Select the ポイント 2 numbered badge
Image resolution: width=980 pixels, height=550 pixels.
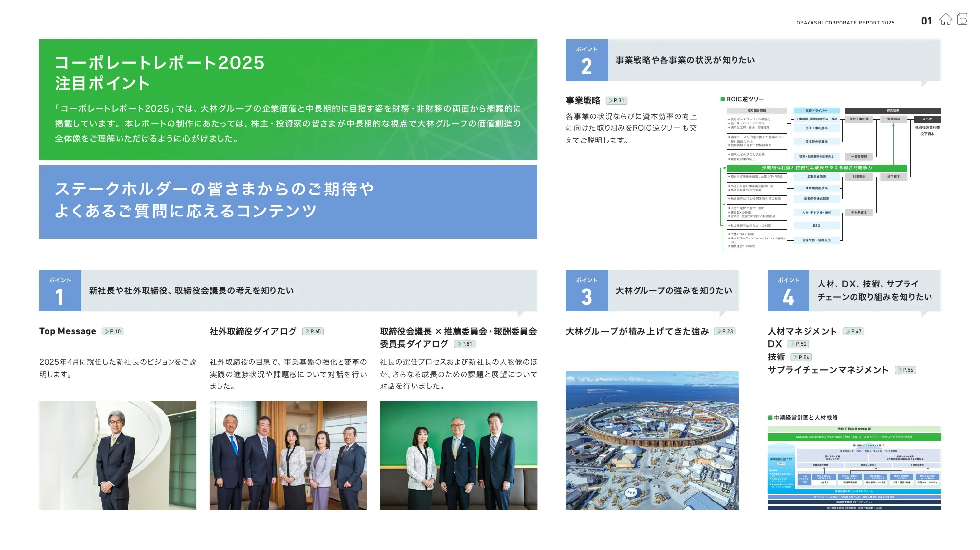click(x=586, y=61)
